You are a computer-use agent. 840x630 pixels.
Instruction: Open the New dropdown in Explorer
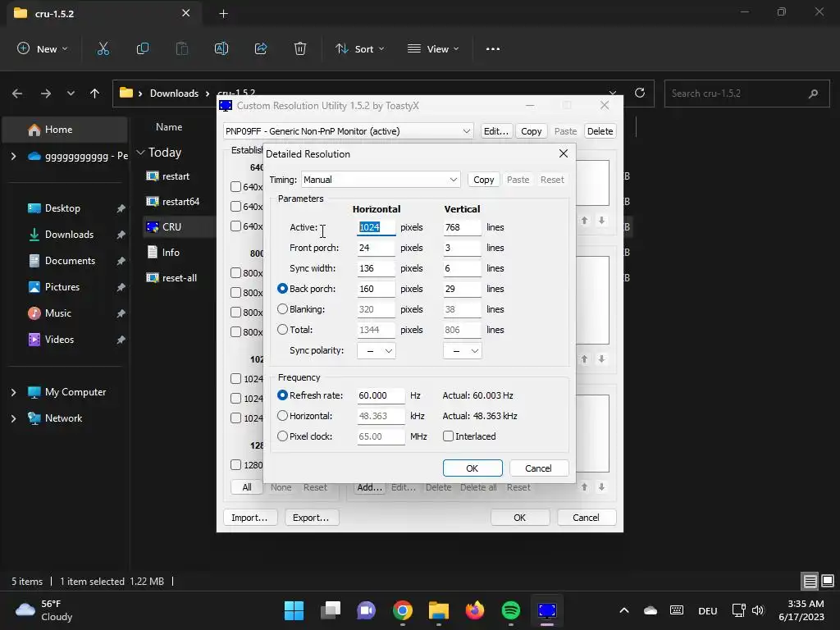(43, 48)
